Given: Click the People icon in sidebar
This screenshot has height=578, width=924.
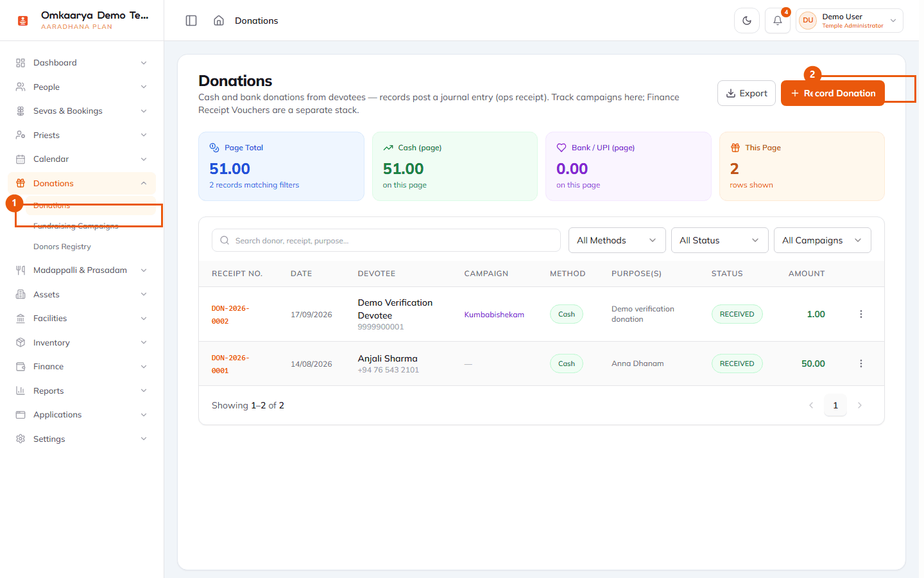Looking at the screenshot, I should [21, 87].
